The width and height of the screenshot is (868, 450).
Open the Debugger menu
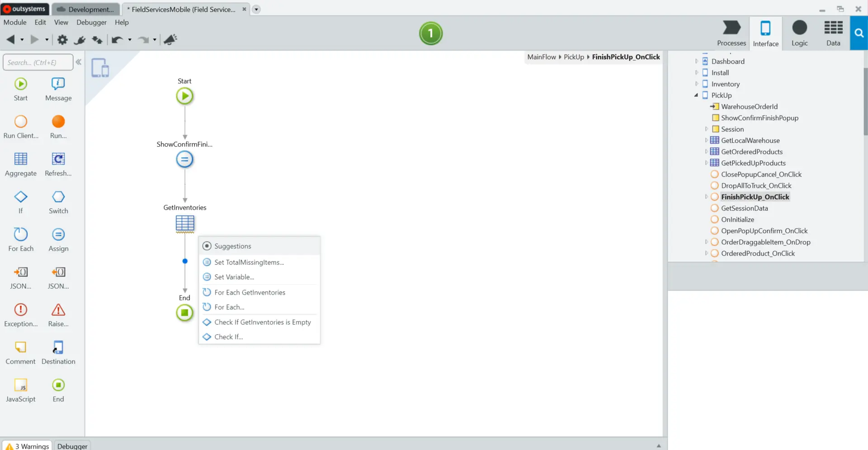click(91, 22)
